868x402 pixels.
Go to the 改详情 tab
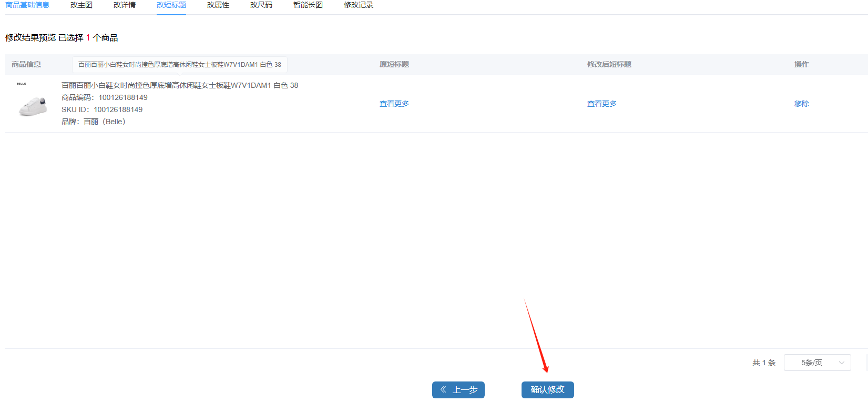pyautogui.click(x=125, y=5)
